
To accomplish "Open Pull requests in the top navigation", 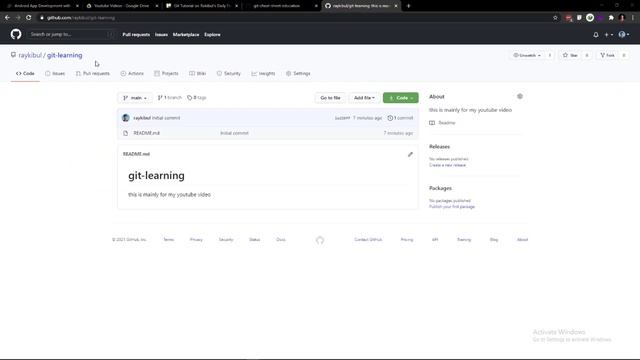I will point(136,35).
